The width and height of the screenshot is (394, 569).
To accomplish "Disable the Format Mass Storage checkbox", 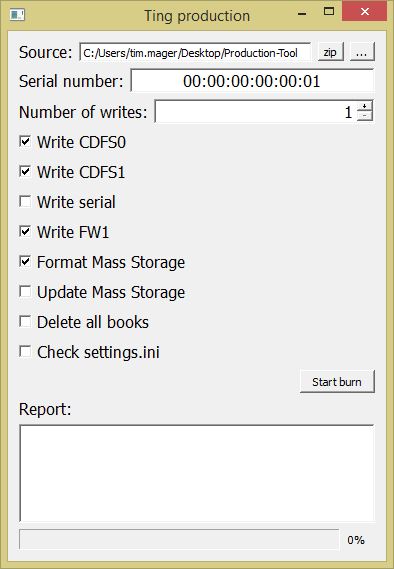I will [25, 262].
